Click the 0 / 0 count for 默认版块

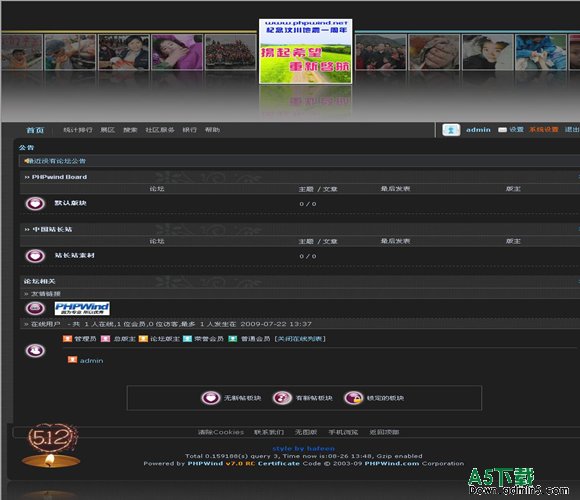pos(308,204)
